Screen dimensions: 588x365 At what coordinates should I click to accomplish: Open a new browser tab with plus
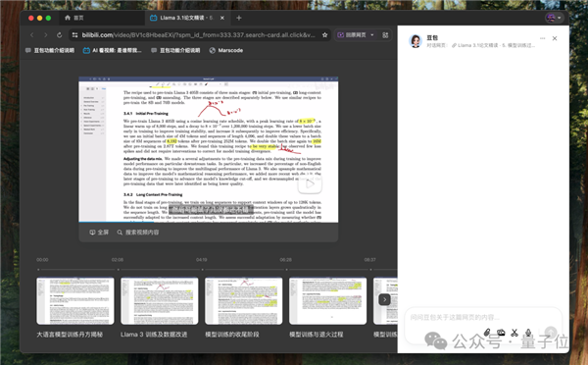(x=239, y=18)
